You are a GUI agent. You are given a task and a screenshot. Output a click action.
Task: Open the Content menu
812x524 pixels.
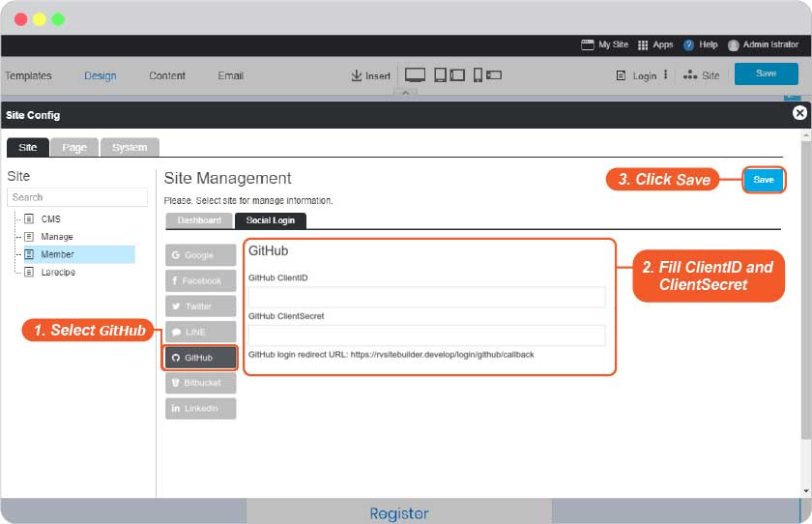166,75
